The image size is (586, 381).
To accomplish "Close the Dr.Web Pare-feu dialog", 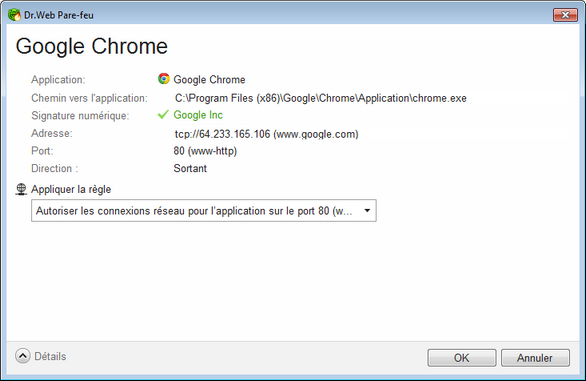I will coord(565,15).
